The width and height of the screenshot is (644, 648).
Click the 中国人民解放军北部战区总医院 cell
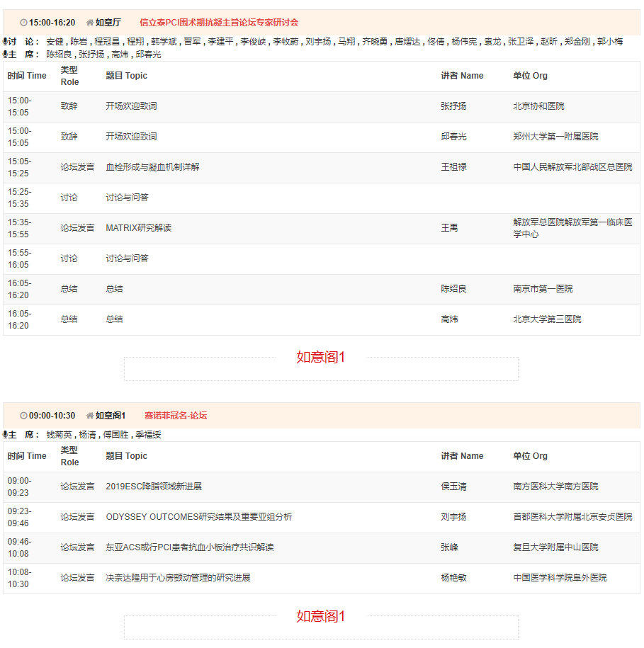tap(573, 167)
